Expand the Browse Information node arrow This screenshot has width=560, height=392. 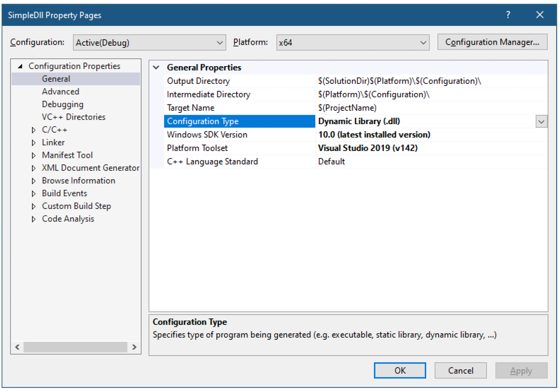(34, 181)
